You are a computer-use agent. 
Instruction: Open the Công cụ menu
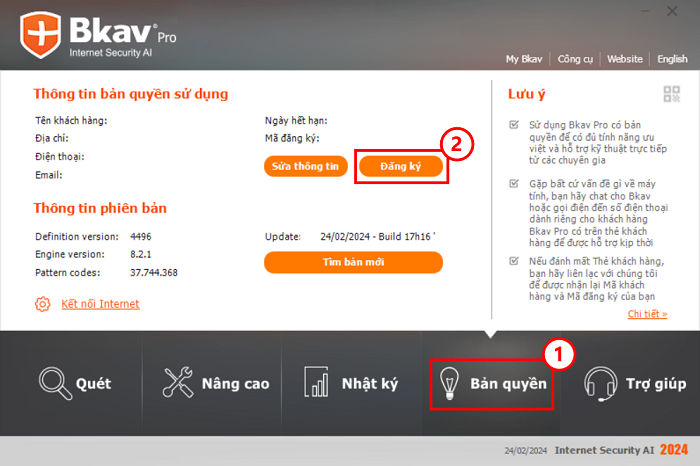point(575,59)
